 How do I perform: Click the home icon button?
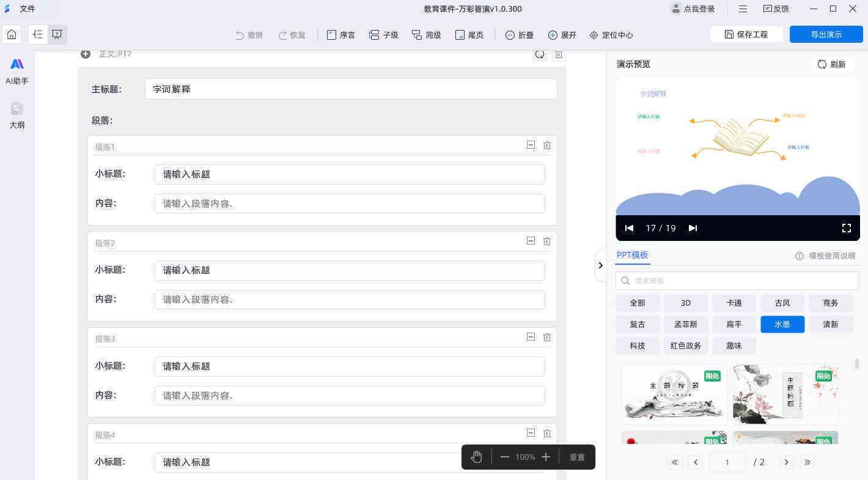coord(12,34)
